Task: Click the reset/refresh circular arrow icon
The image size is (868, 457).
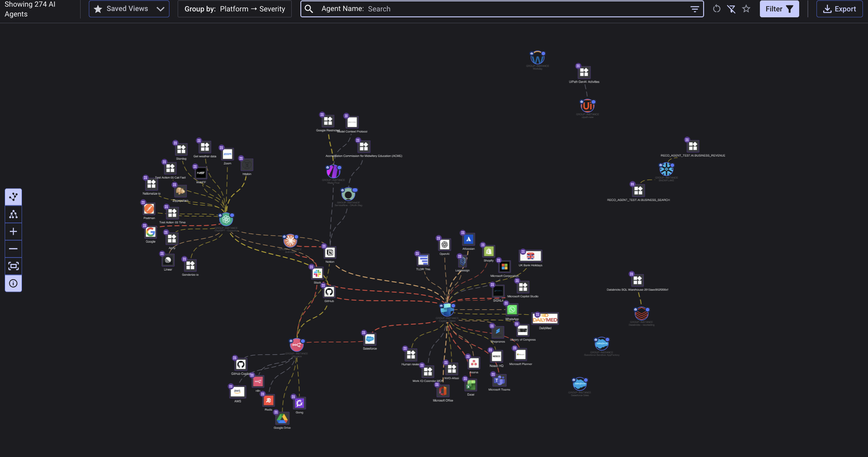Action: pyautogui.click(x=717, y=9)
